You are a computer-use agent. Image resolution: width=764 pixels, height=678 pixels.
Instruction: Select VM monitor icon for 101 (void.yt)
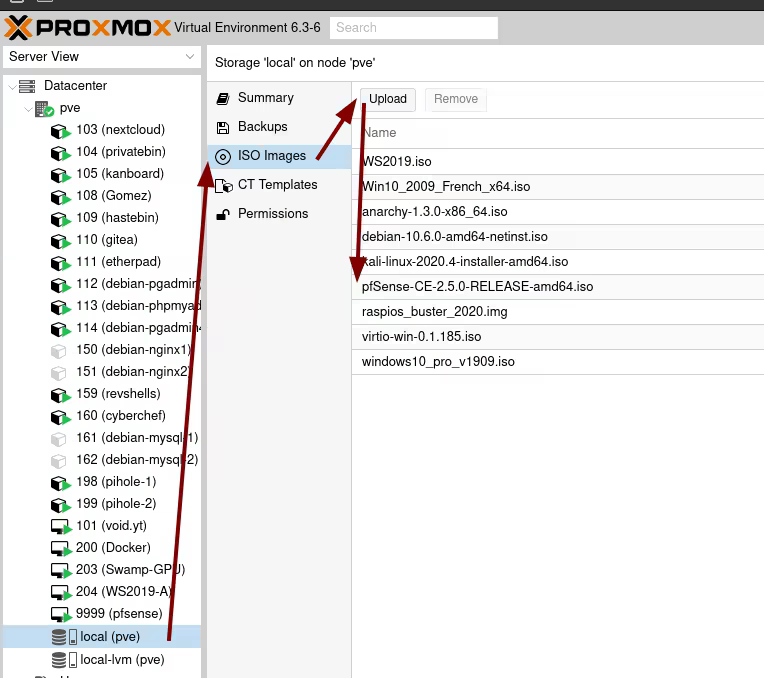[61, 527]
